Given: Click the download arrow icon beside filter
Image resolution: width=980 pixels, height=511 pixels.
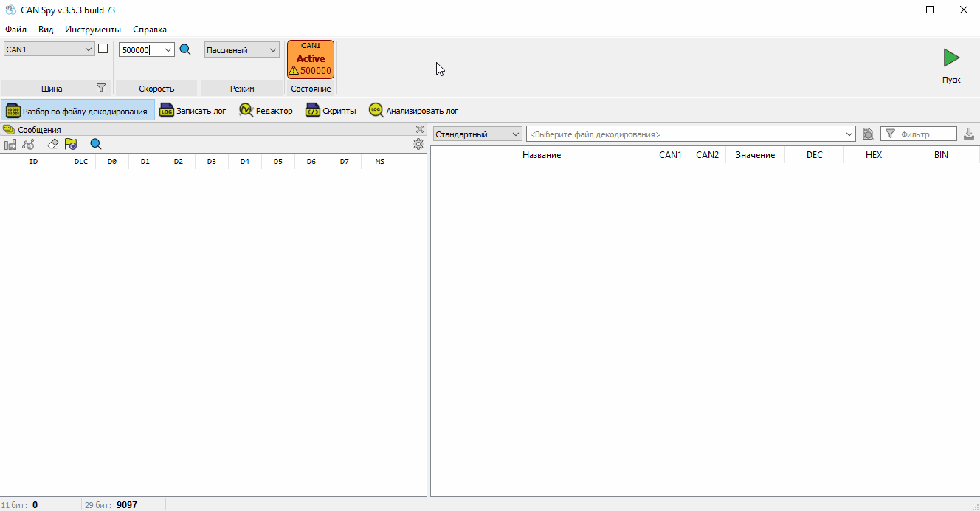Looking at the screenshot, I should 969,134.
